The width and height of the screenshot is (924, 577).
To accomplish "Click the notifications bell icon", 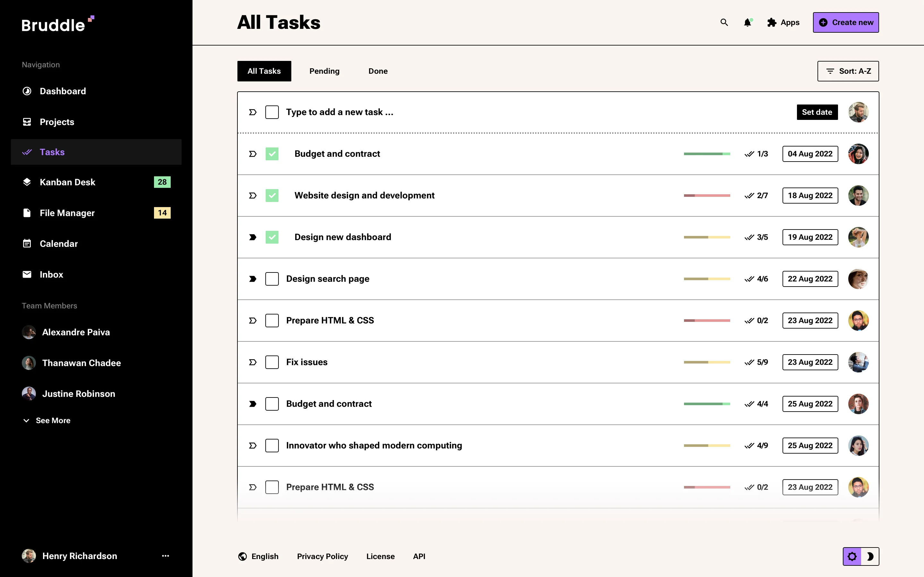I will tap(748, 22).
